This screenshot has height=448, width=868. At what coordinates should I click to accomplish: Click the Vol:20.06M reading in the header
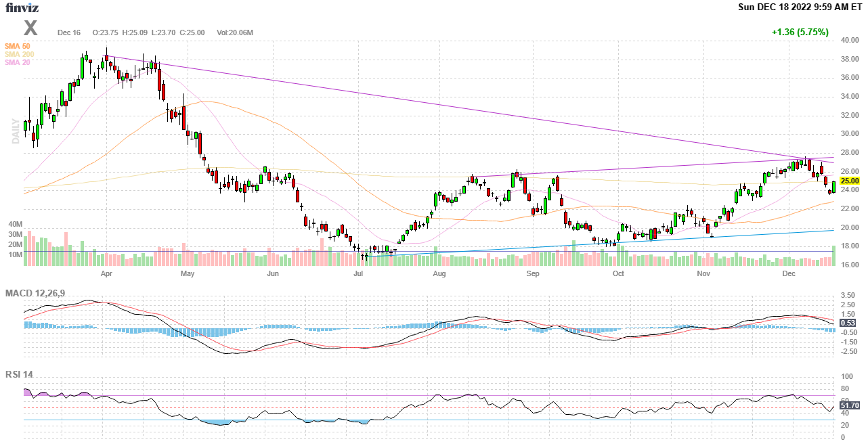point(234,32)
